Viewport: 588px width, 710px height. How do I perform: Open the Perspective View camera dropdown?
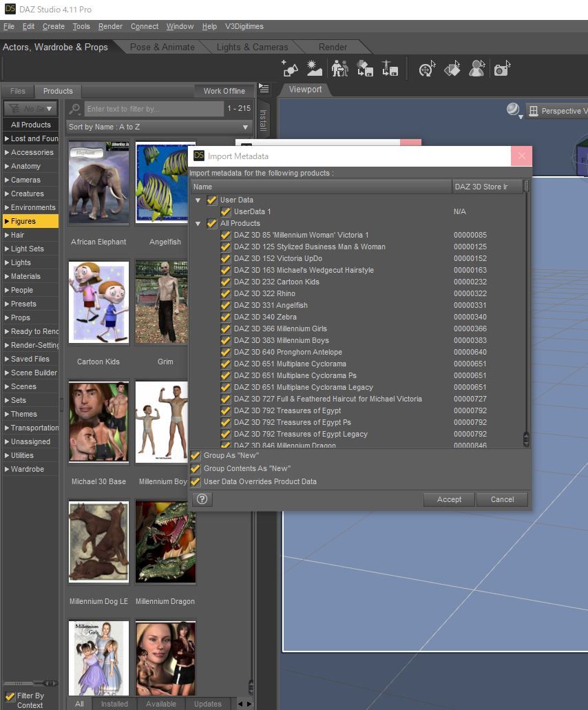pyautogui.click(x=557, y=111)
